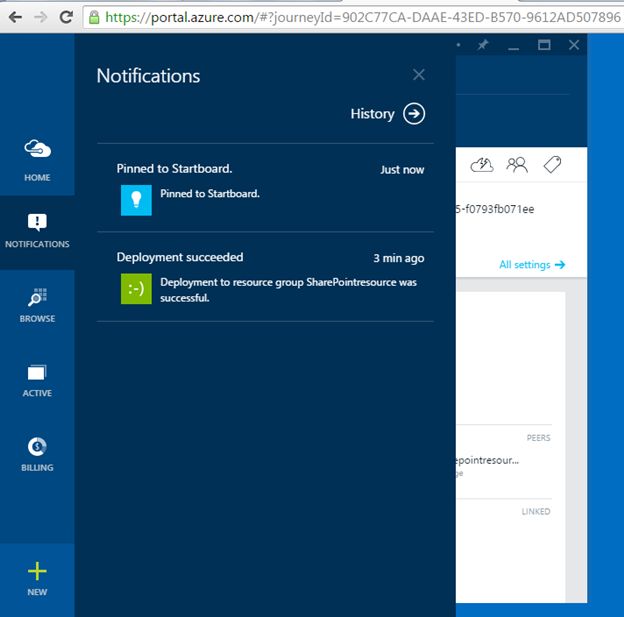The image size is (624, 617).
Task: Click the cloud lightning quick start icon
Action: pos(482,165)
